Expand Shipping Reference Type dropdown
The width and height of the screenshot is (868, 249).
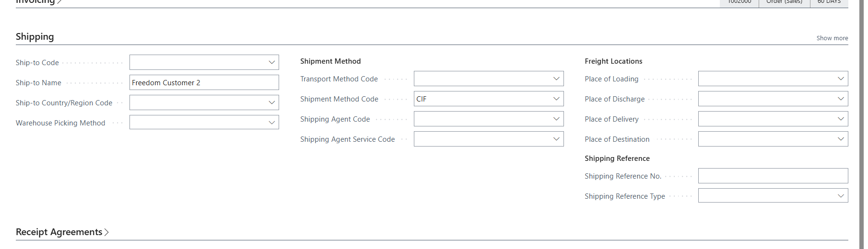(841, 195)
